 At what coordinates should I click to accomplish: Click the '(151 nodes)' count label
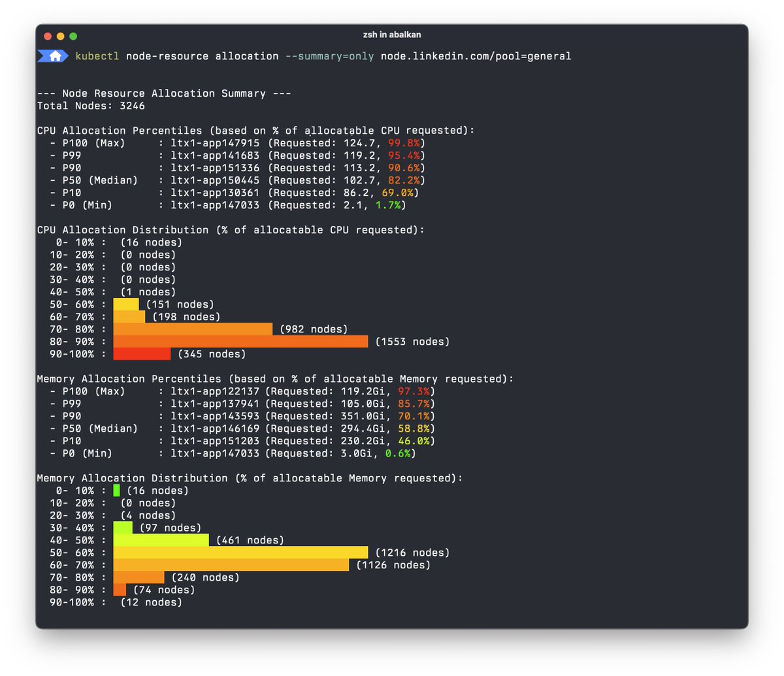click(180, 304)
